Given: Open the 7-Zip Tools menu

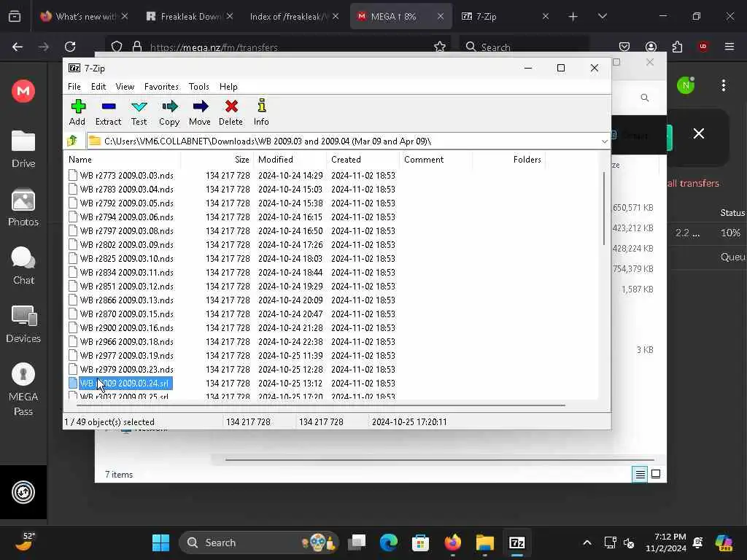Looking at the screenshot, I should [198, 87].
